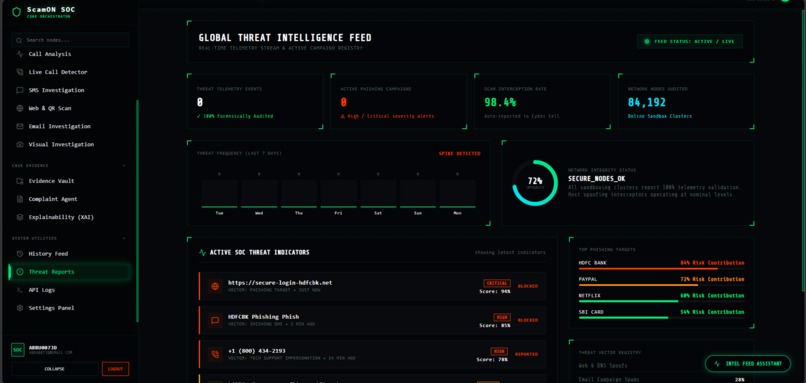
Task: Click the magnifier icon in Search nodes
Action: (x=19, y=40)
